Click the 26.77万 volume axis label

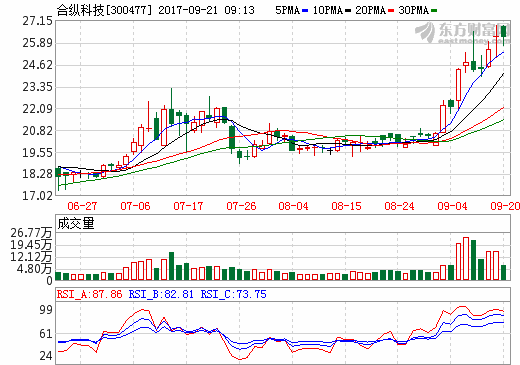click(31, 233)
